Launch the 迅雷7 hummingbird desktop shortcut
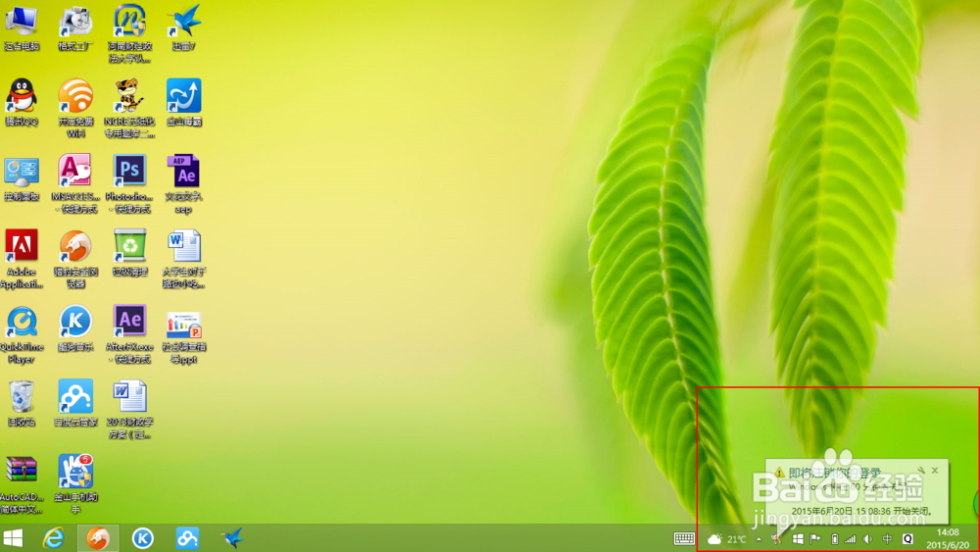Image resolution: width=980 pixels, height=552 pixels. tap(184, 26)
